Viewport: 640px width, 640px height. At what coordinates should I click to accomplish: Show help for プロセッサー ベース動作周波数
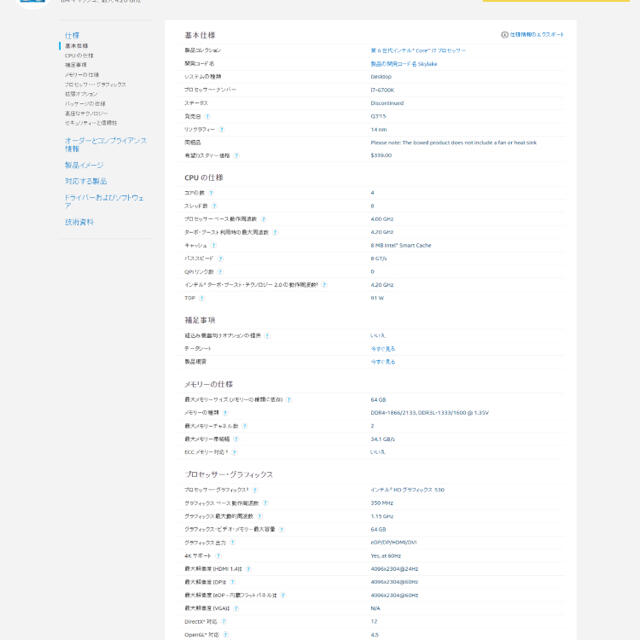[x=263, y=219]
